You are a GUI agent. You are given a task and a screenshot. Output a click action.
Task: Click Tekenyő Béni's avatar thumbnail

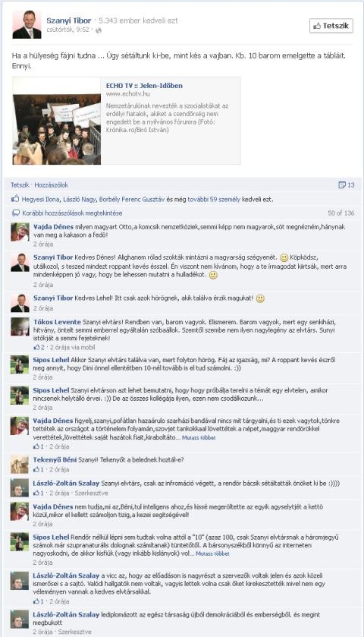[20, 465]
